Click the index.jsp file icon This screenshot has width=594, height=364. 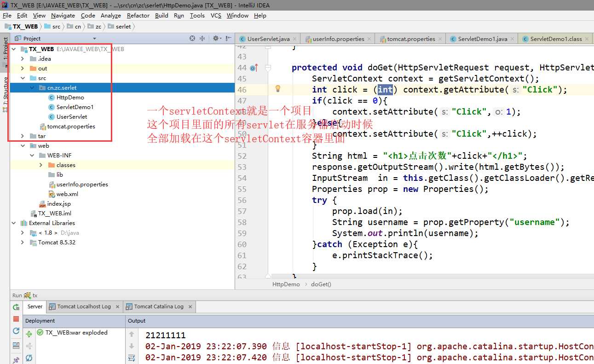pyautogui.click(x=42, y=204)
